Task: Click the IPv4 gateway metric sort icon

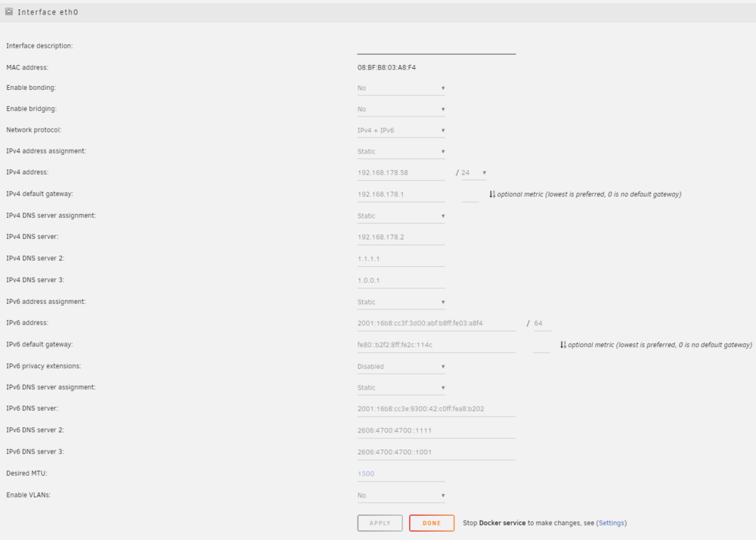Action: point(492,194)
